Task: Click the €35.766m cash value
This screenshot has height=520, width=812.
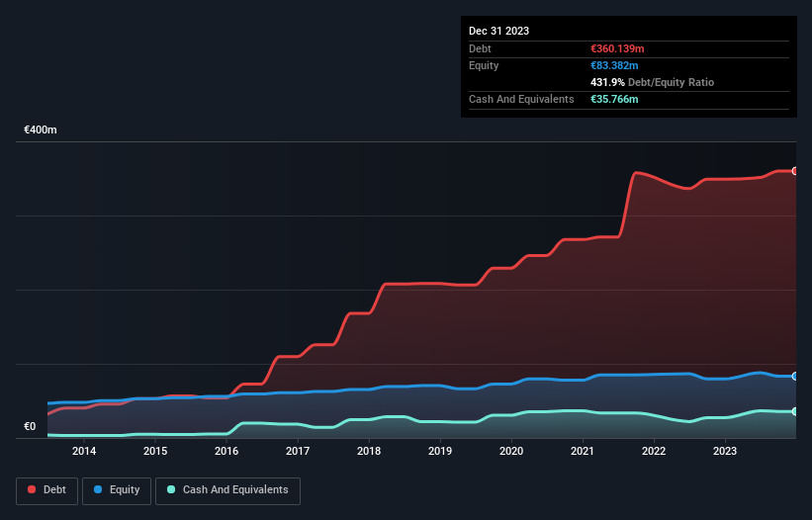Action: (614, 99)
